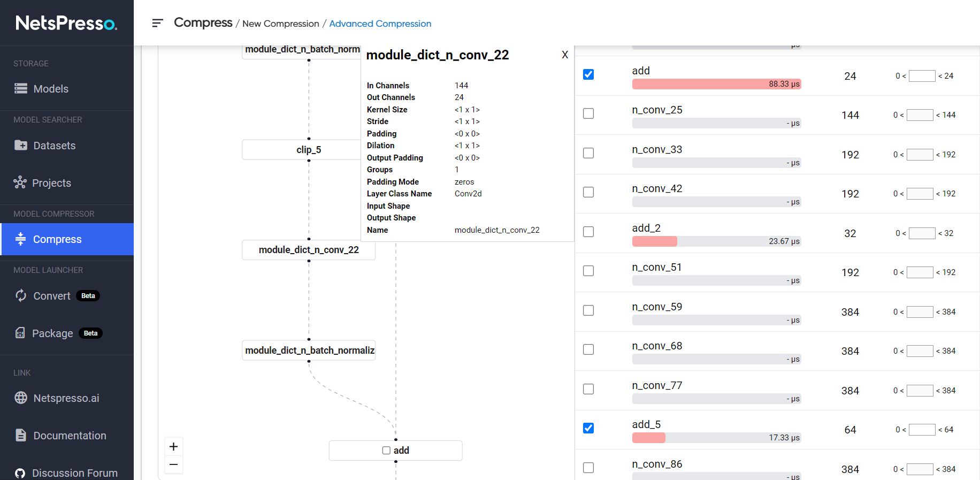Image resolution: width=980 pixels, height=480 pixels.
Task: Click the Convert arrows icon
Action: pos(21,296)
